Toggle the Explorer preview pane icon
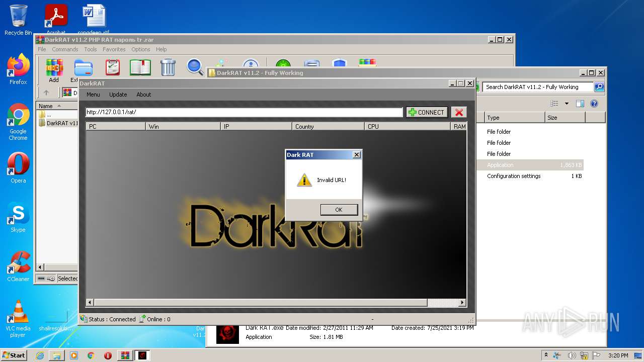Viewport: 644px width, 362px height. 580,104
